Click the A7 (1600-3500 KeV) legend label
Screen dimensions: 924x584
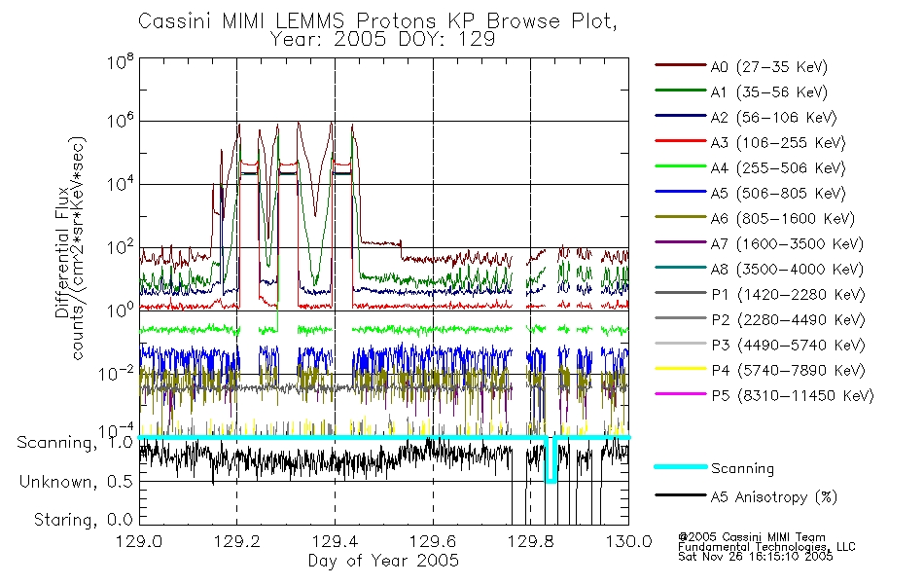pos(787,245)
